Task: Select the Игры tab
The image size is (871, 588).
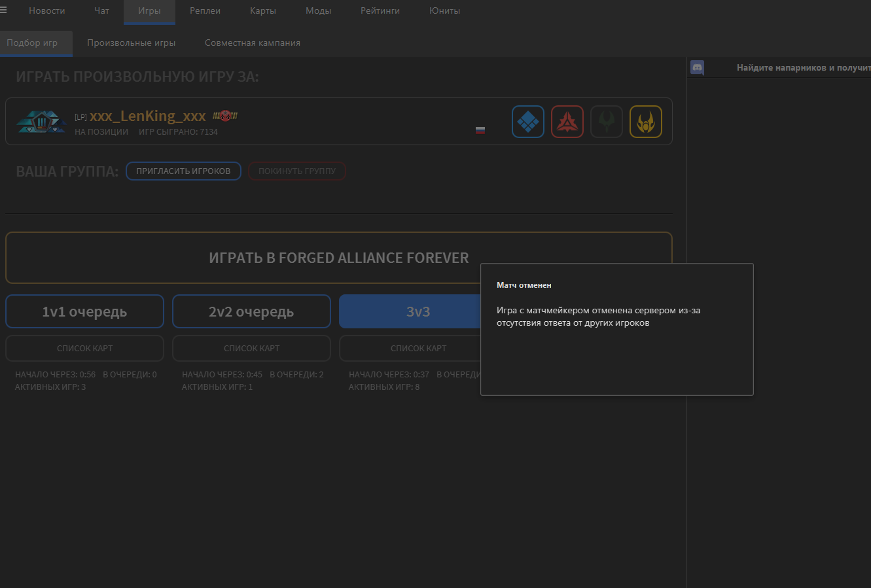Action: coord(149,11)
